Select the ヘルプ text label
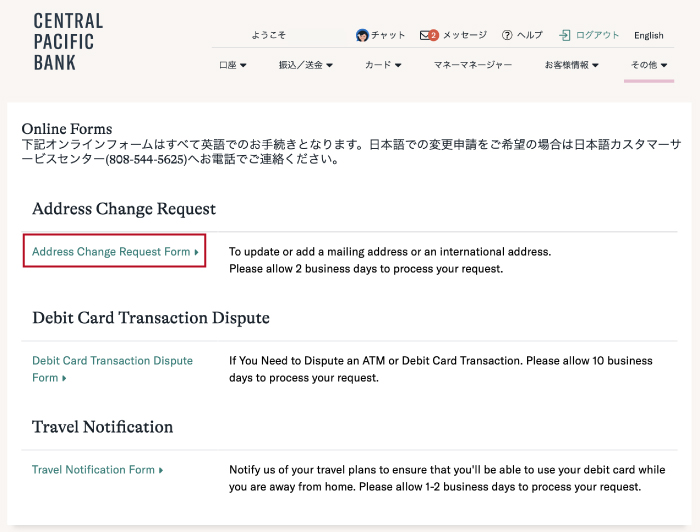 (529, 35)
